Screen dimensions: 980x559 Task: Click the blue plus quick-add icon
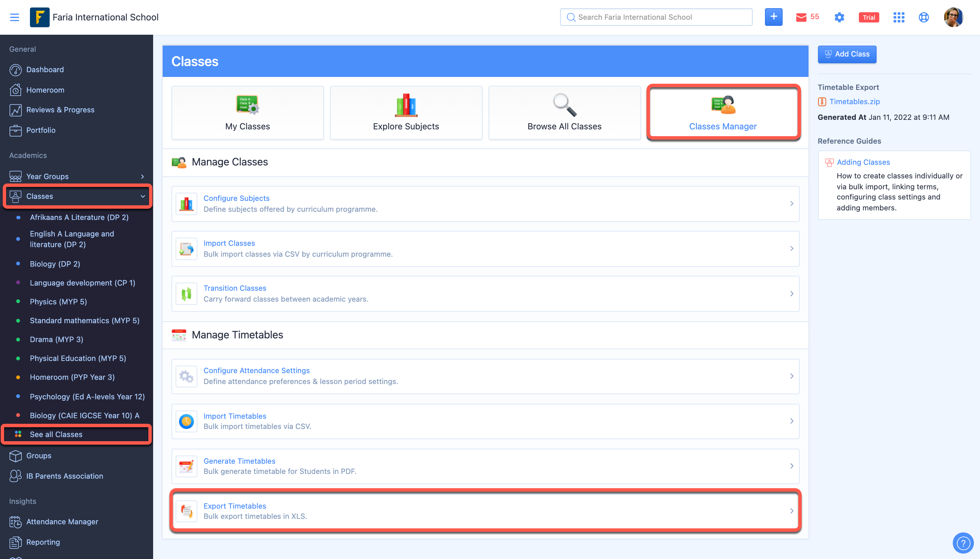[773, 17]
